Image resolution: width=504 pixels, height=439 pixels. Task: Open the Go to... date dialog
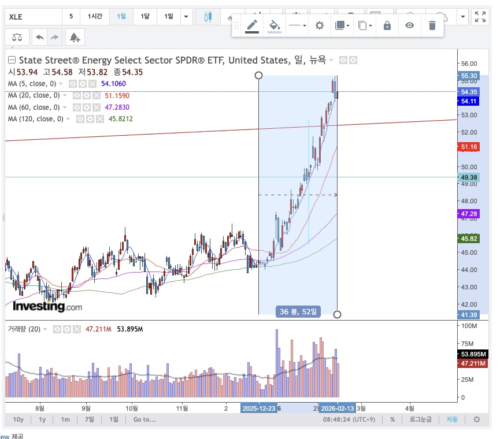(x=144, y=419)
